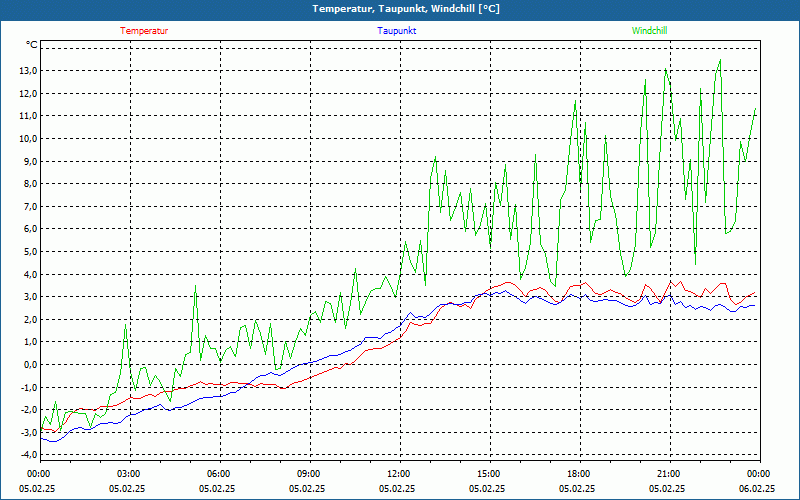Click the -1,0 y-axis value
800x500 pixels.
coord(29,387)
